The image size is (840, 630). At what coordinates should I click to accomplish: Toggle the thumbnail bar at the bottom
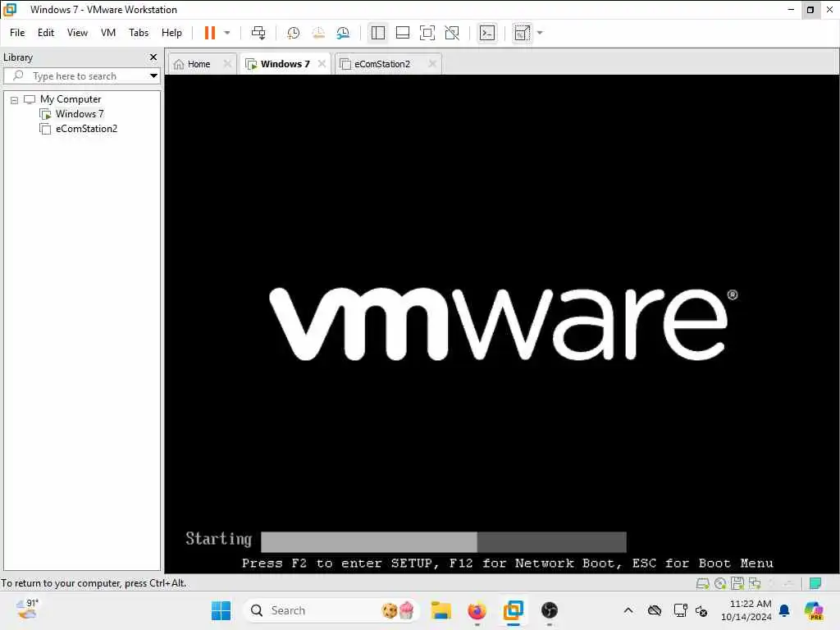402,33
